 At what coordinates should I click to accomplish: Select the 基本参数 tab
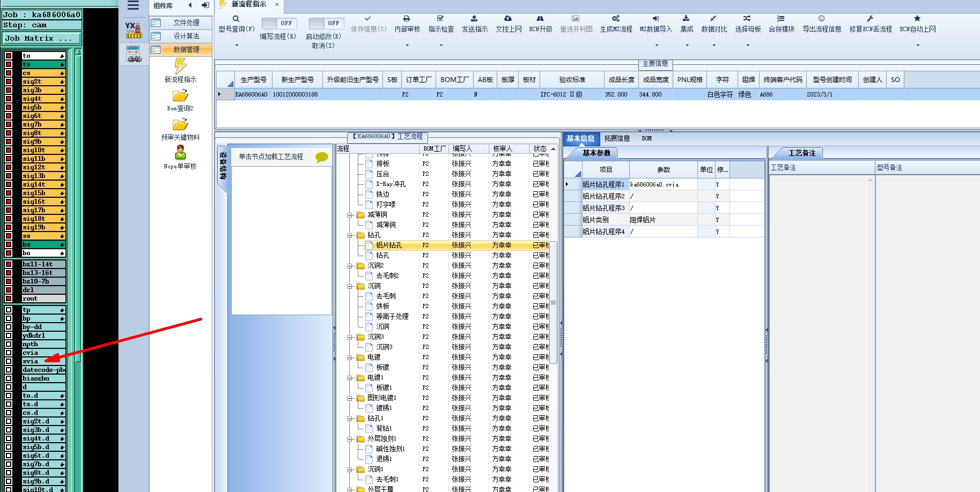point(596,153)
